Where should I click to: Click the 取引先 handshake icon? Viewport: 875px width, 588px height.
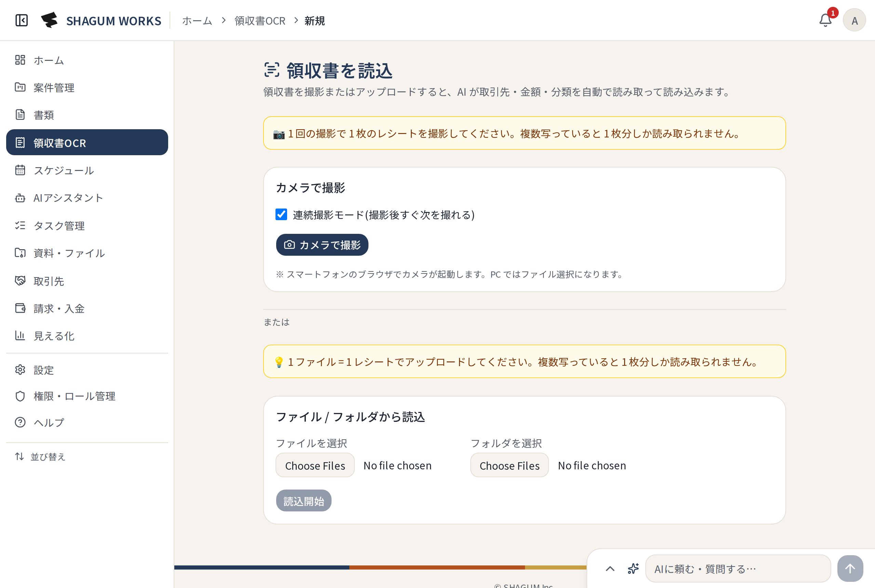click(x=20, y=281)
